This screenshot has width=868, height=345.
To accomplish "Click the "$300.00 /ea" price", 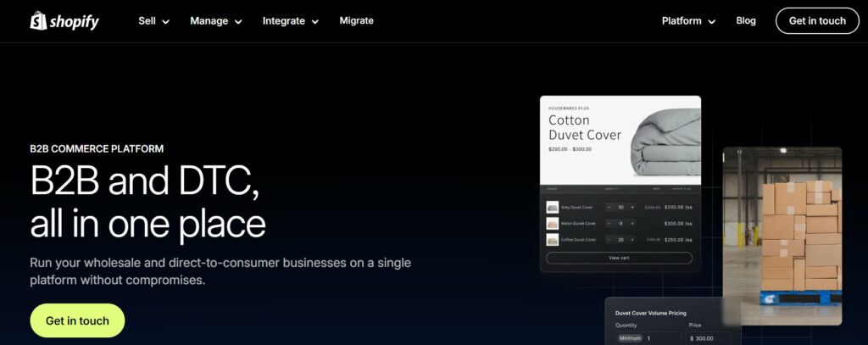I will pyautogui.click(x=678, y=223).
